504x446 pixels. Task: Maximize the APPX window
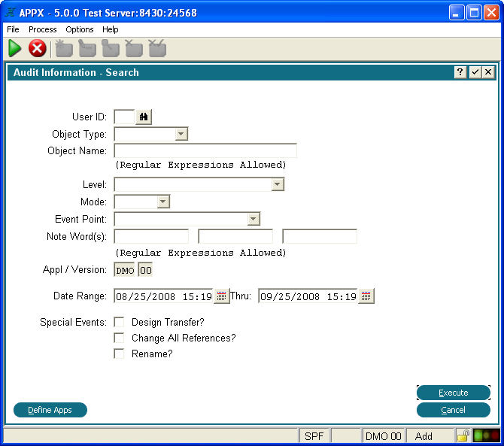pos(474,13)
